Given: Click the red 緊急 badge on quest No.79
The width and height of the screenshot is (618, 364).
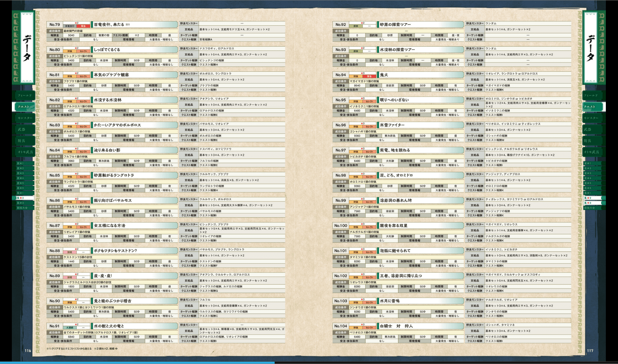Looking at the screenshot, I should (83, 26).
